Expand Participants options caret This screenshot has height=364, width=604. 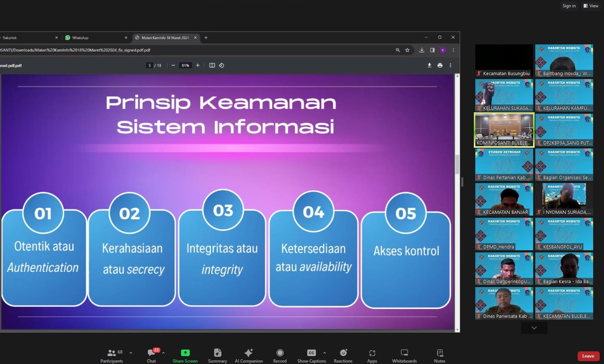(130, 353)
